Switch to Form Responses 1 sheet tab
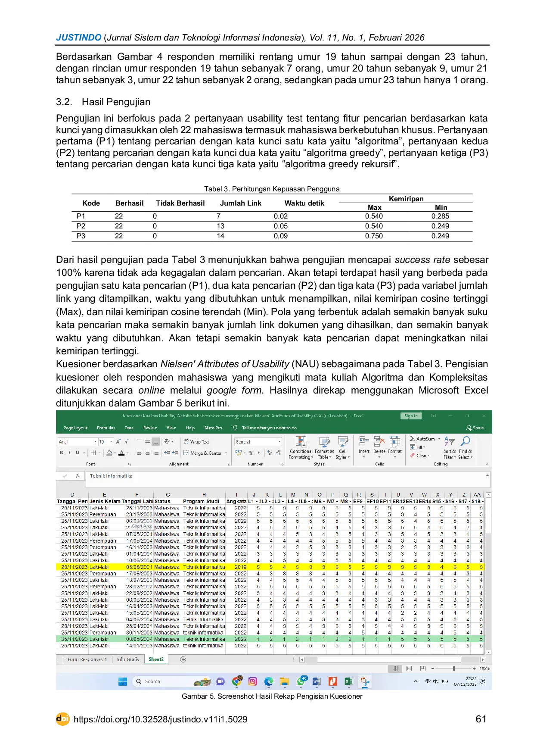 click(x=87, y=659)
